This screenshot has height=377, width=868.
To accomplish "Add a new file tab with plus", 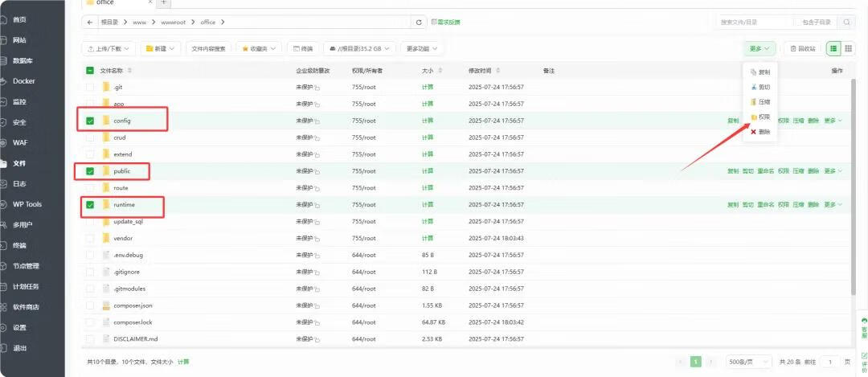I will click(x=163, y=2).
